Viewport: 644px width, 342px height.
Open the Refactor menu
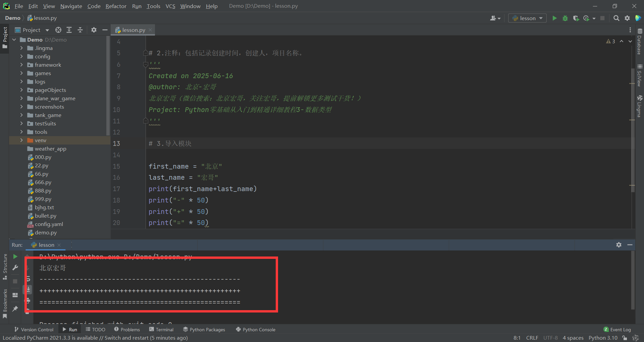(x=116, y=6)
